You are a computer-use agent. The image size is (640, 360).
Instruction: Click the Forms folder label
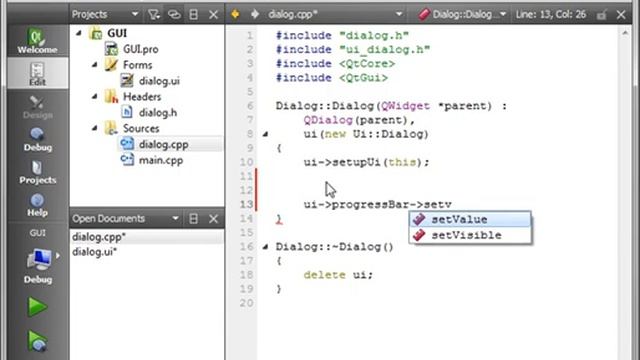coord(138,65)
